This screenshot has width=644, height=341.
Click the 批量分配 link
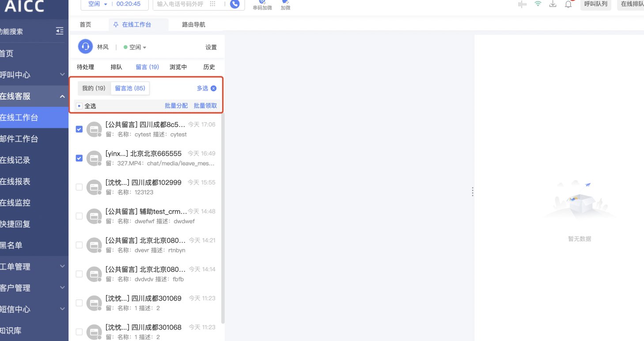tap(176, 106)
